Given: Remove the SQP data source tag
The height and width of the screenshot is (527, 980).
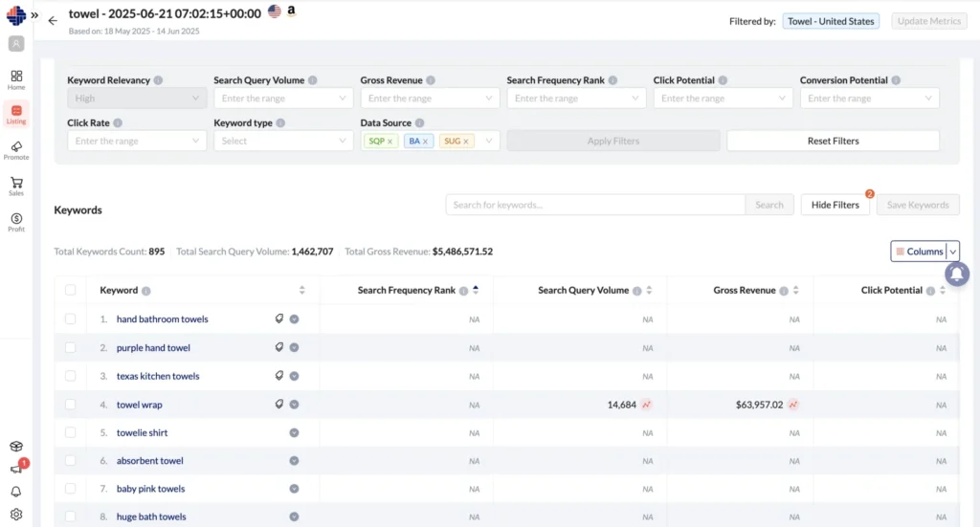Looking at the screenshot, I should coord(390,142).
